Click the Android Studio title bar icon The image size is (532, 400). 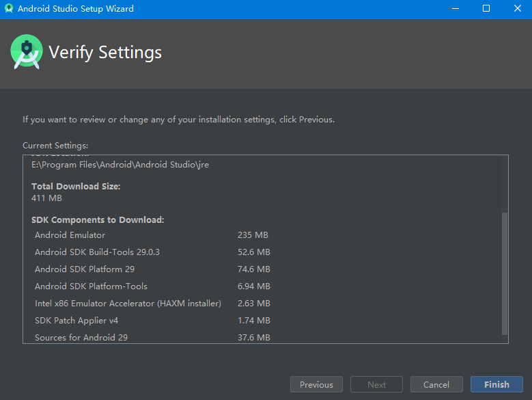tap(9, 8)
